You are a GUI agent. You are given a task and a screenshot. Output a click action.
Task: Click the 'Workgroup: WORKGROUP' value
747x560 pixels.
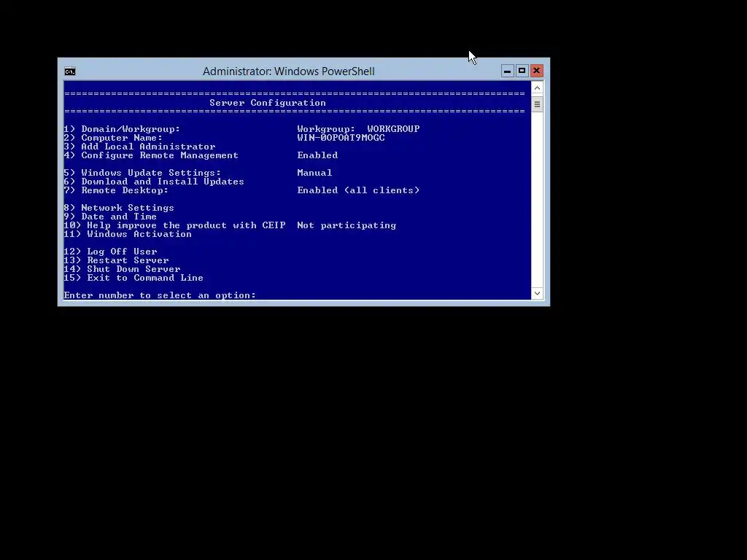[358, 129]
